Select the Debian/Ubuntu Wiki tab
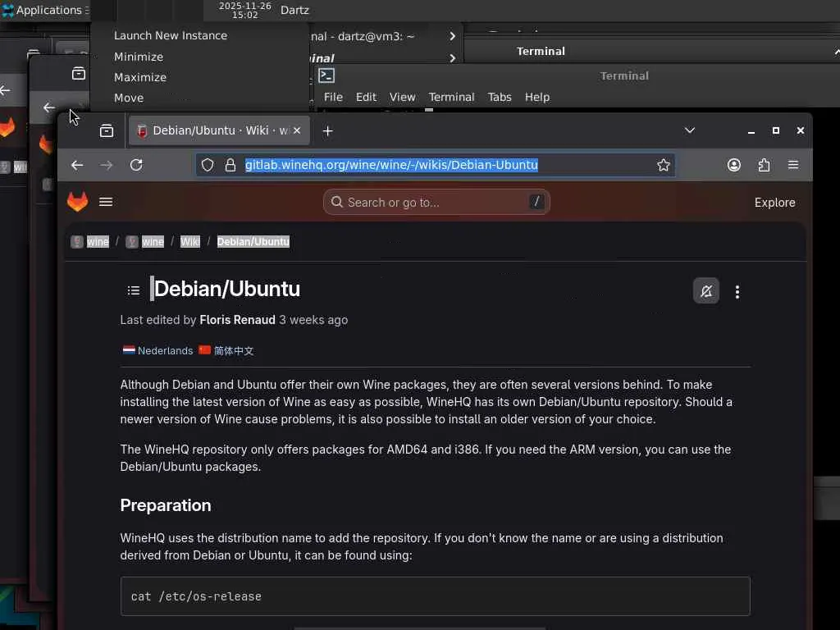This screenshot has width=840, height=630. 219,130
